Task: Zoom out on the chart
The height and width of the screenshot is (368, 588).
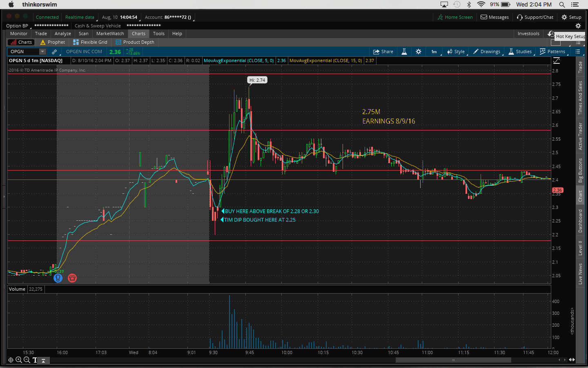Action: [27, 360]
